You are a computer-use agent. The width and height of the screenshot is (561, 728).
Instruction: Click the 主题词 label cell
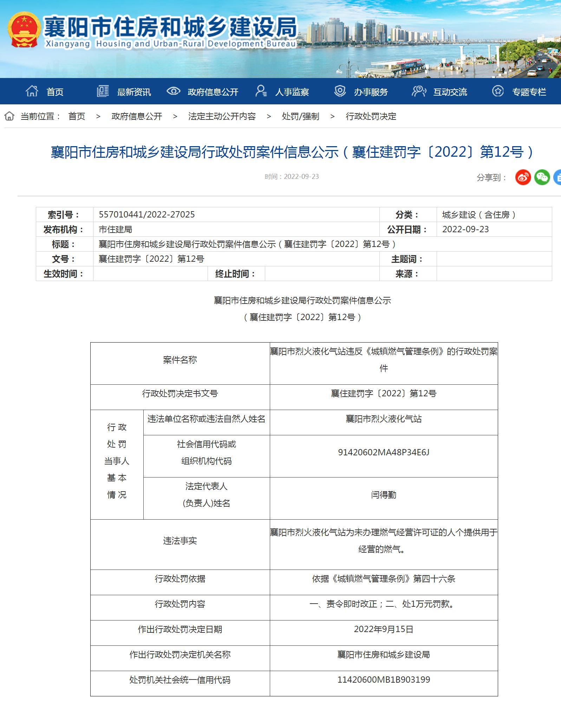pos(408,259)
